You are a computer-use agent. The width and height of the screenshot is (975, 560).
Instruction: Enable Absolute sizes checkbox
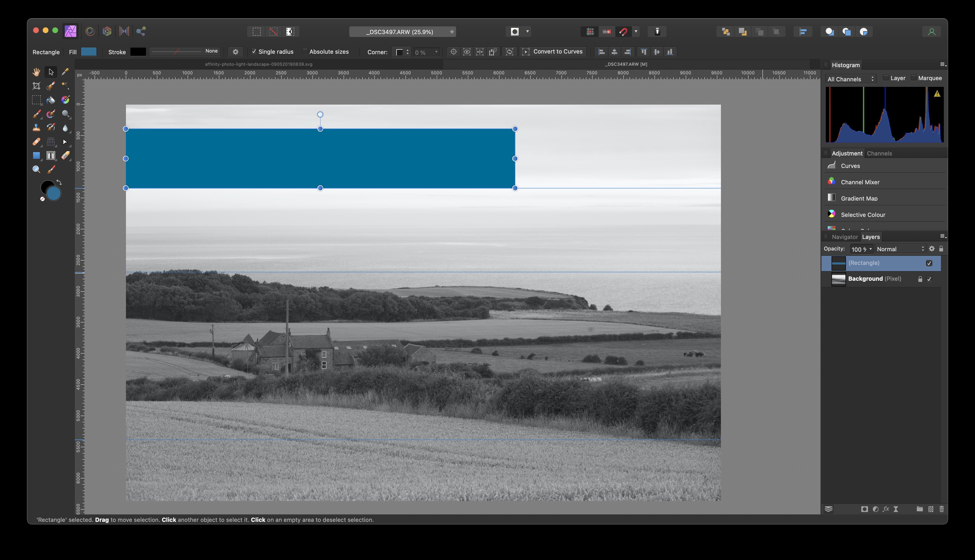[x=304, y=52]
